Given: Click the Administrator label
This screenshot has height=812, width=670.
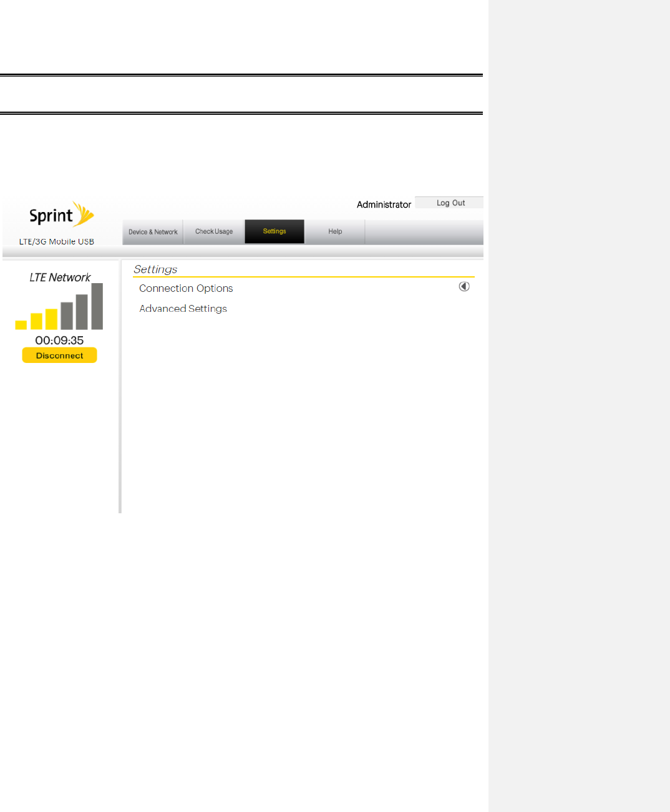Looking at the screenshot, I should coord(384,205).
